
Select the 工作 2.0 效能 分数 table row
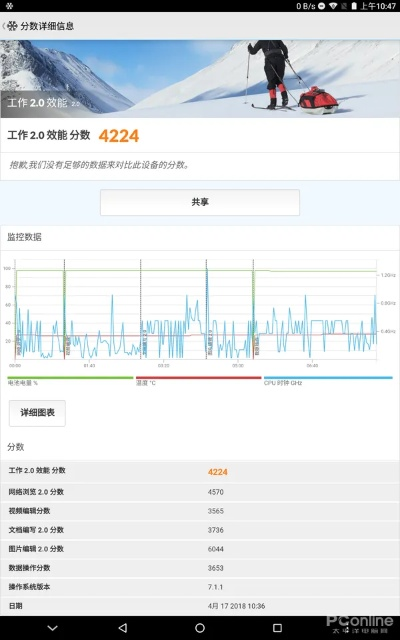(x=200, y=471)
